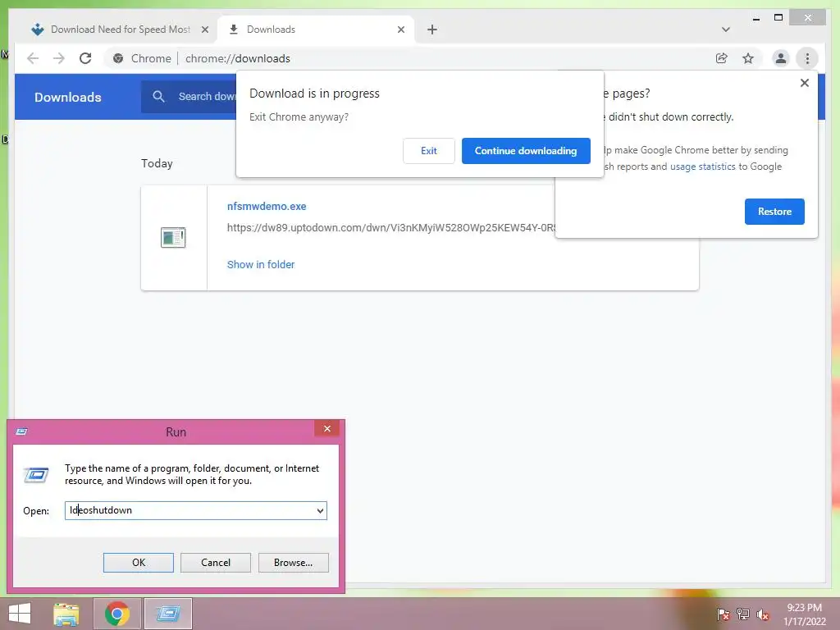The height and width of the screenshot is (630, 840).
Task: Open Action Center flag tray icon
Action: tap(723, 614)
